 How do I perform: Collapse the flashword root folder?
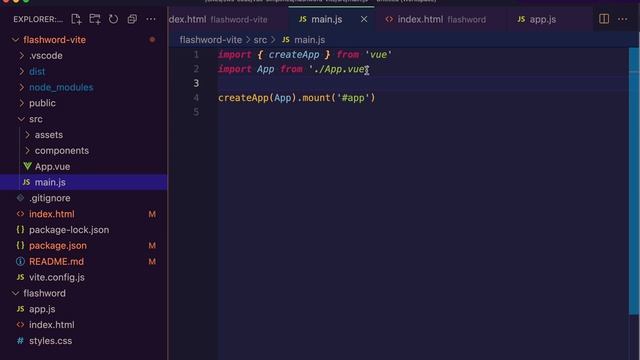[15, 293]
